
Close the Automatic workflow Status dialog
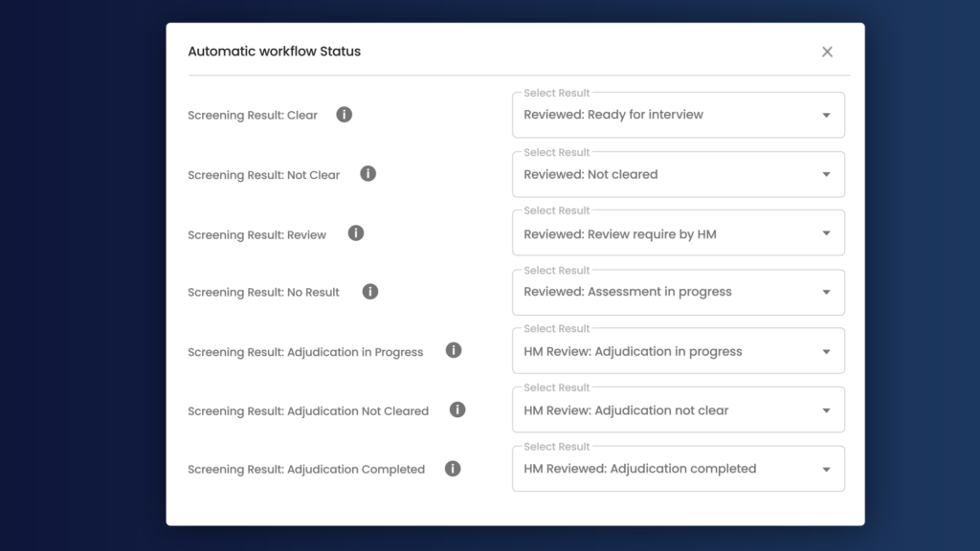pos(827,52)
